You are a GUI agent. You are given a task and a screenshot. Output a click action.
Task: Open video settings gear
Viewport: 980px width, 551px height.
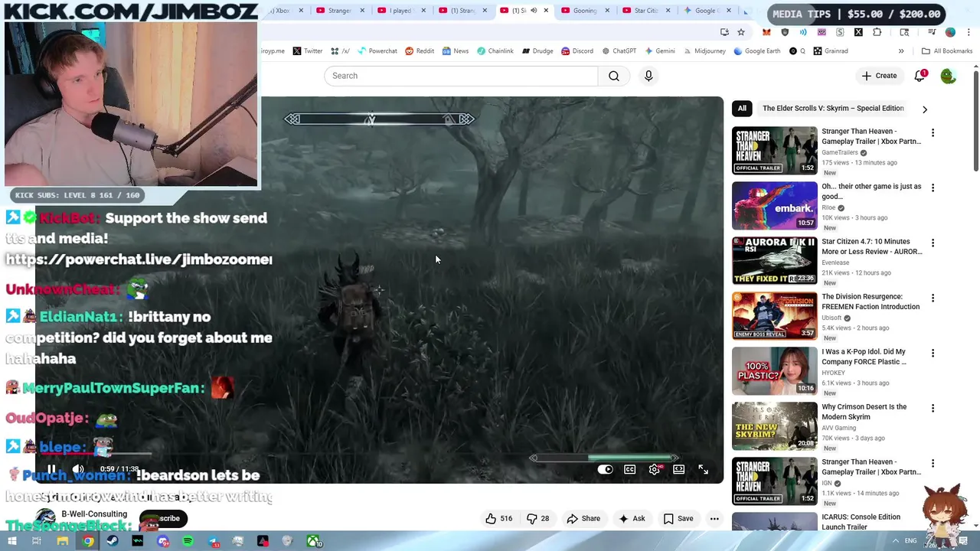[x=654, y=469]
